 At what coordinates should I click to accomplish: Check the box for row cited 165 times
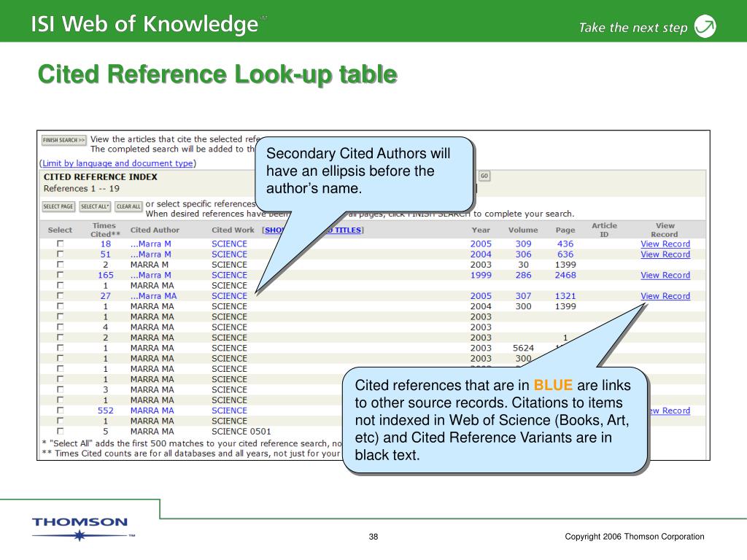point(60,275)
